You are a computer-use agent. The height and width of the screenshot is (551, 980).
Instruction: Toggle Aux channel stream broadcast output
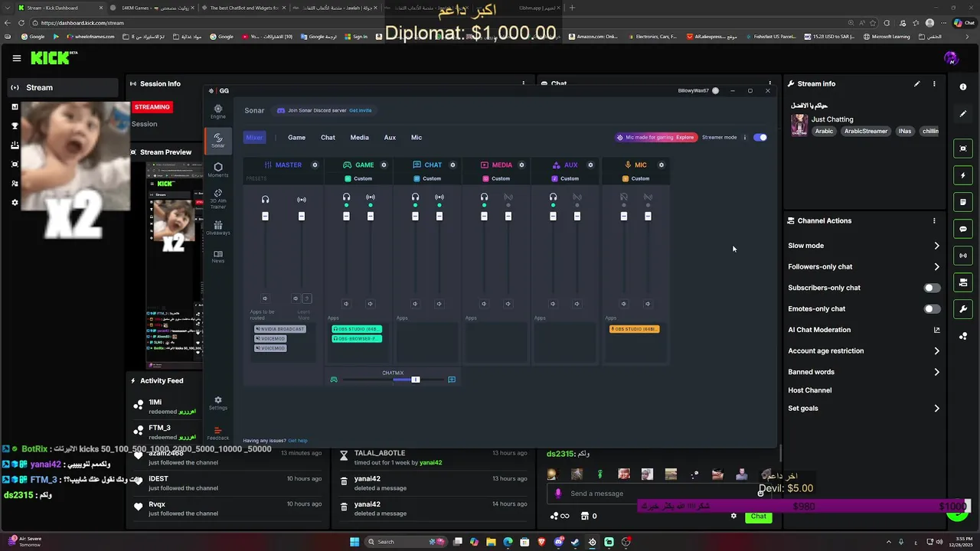pyautogui.click(x=577, y=197)
